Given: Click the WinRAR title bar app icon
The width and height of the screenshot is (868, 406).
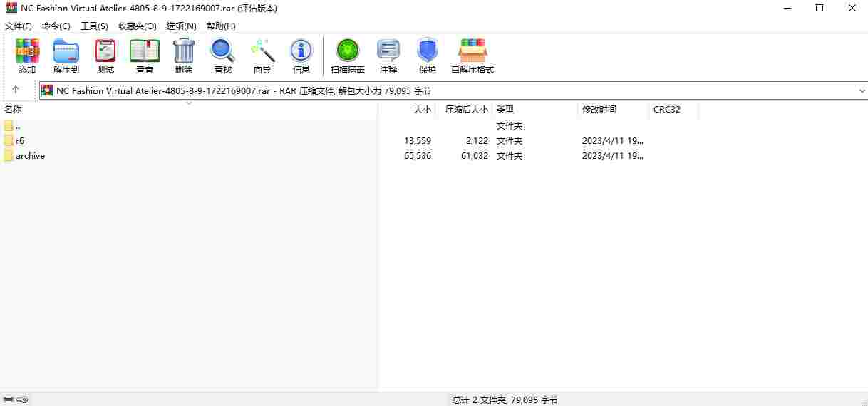Looking at the screenshot, I should (x=11, y=8).
